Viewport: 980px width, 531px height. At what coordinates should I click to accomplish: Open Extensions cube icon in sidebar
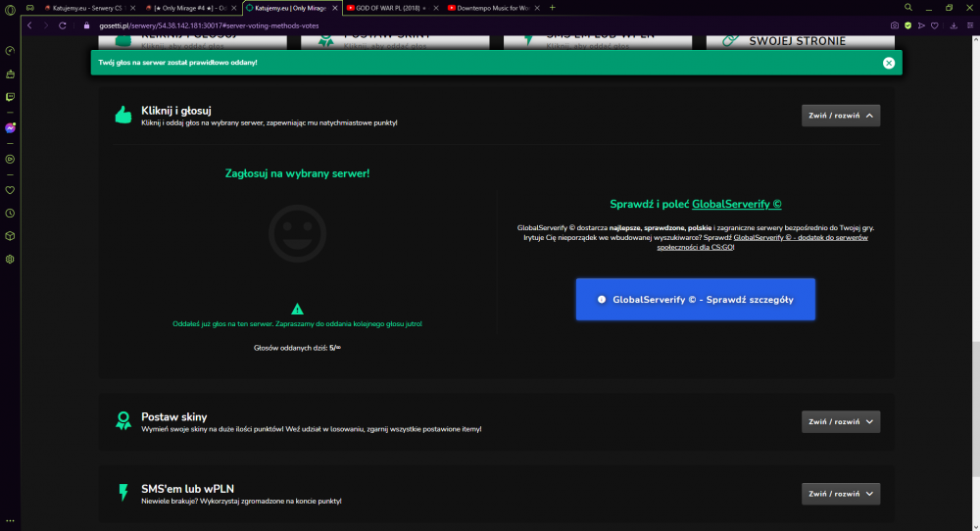(x=10, y=236)
